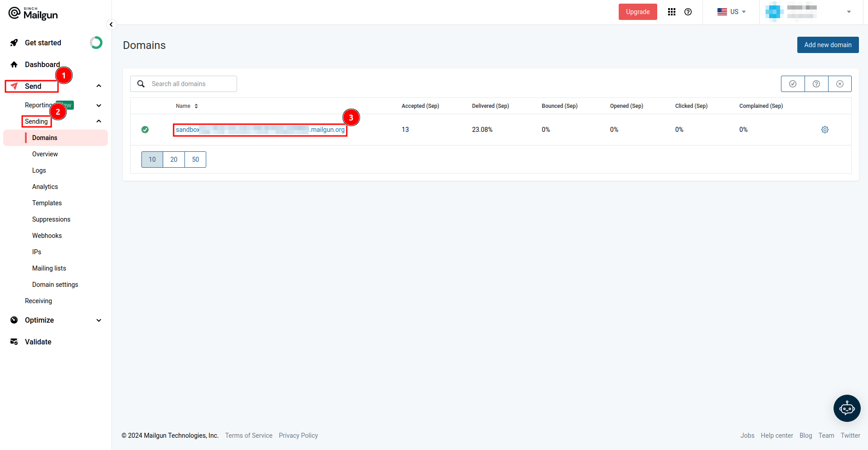Click the Accepted count 13
This screenshot has height=450, width=868.
[405, 130]
